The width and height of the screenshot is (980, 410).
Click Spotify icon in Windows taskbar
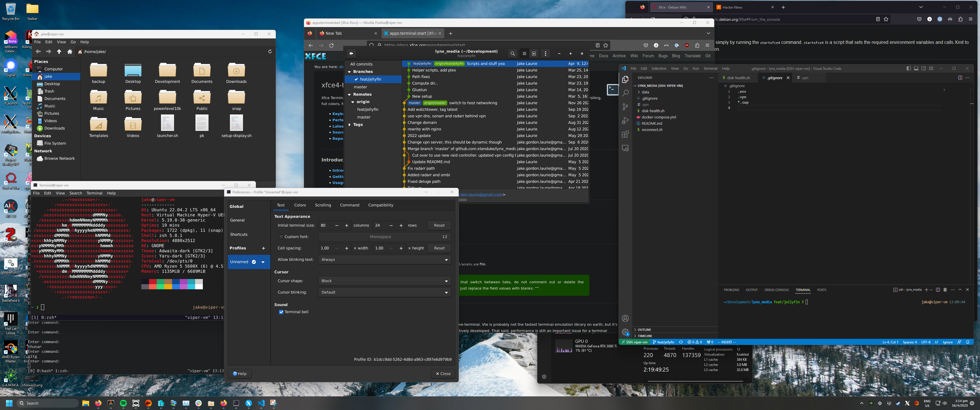(x=123, y=403)
